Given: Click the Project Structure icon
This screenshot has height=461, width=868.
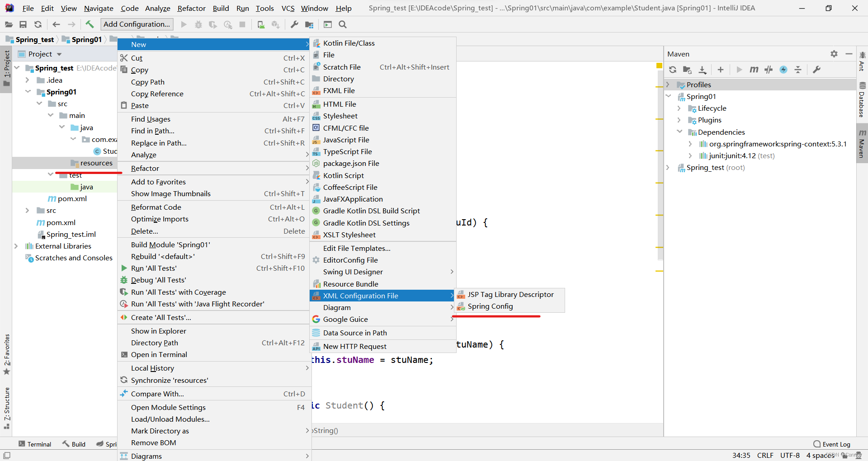Looking at the screenshot, I should [x=309, y=24].
